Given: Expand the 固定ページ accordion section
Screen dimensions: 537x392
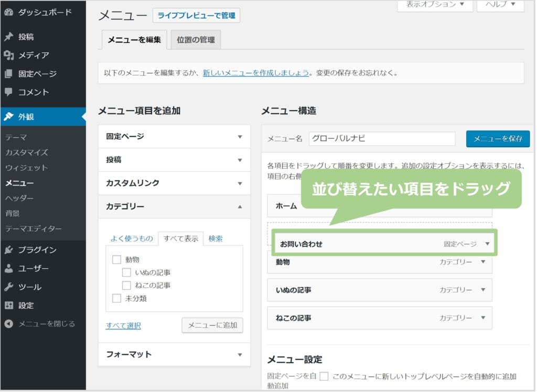Looking at the screenshot, I should [x=240, y=137].
